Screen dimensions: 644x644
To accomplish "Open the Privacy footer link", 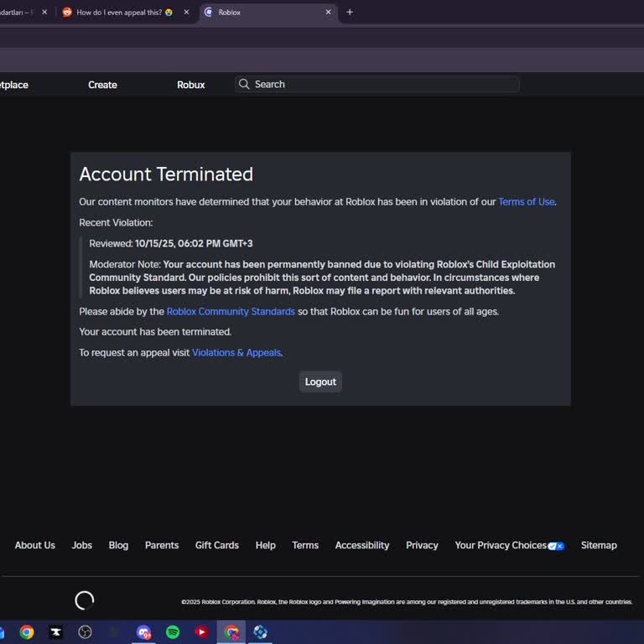I will pyautogui.click(x=422, y=545).
